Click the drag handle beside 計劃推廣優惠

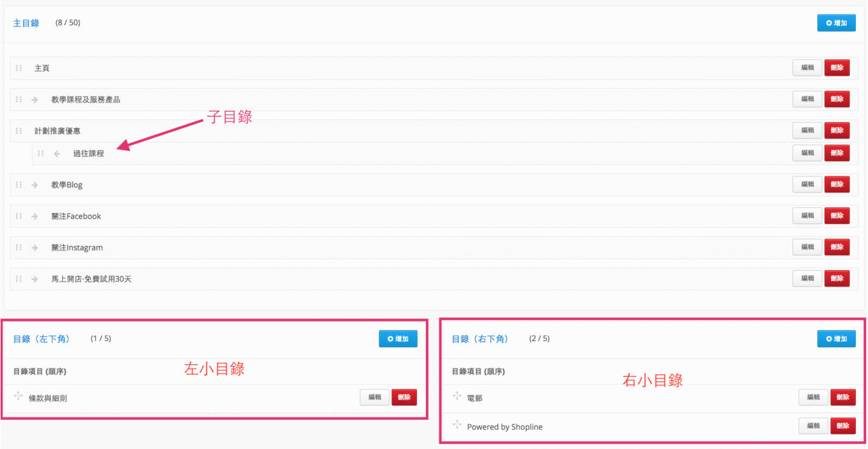(x=19, y=131)
